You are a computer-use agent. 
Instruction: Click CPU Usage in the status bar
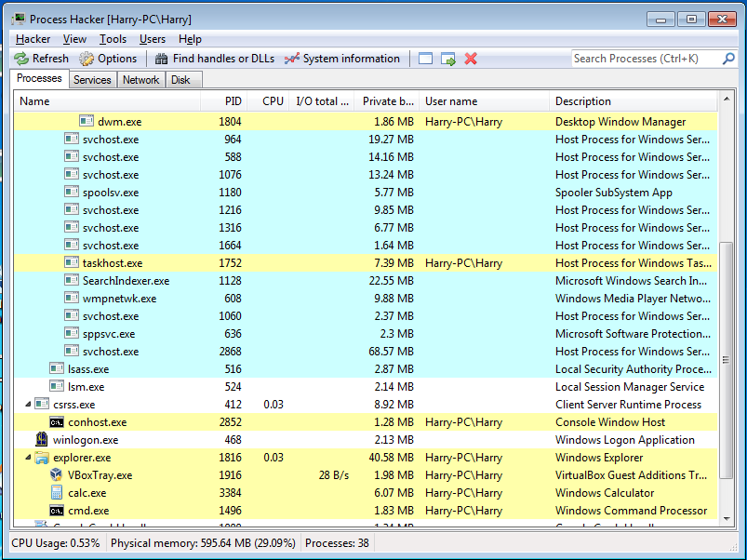click(x=56, y=543)
